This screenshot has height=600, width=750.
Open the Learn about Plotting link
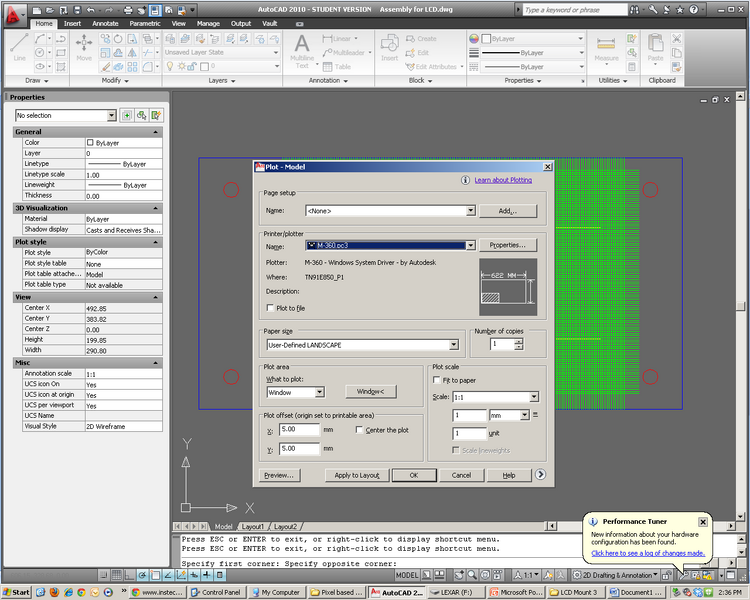tap(503, 180)
